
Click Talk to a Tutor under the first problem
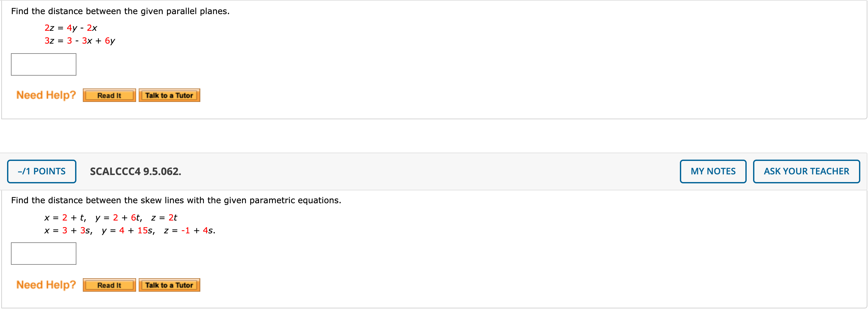pyautogui.click(x=169, y=95)
